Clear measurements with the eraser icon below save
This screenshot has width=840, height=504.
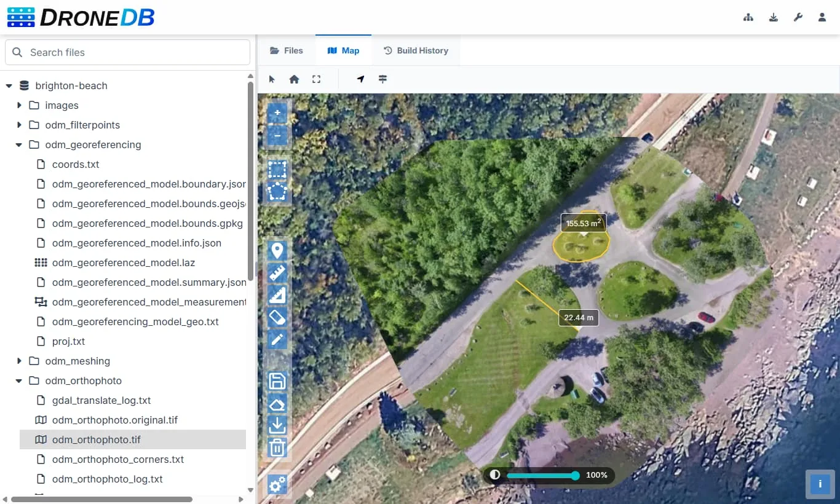pos(277,403)
